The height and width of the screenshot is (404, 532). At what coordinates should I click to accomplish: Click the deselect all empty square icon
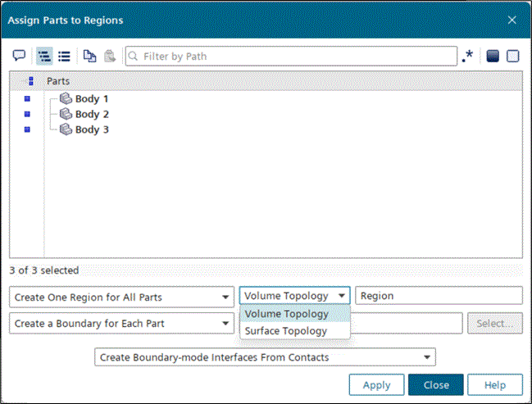click(513, 56)
